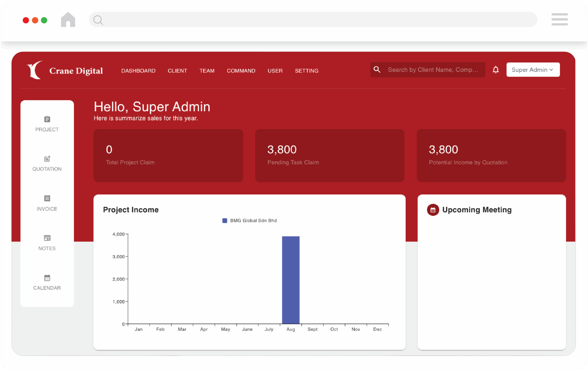Go to the CLIENT menu item
Viewport: 588px width, 370px height.
click(177, 71)
